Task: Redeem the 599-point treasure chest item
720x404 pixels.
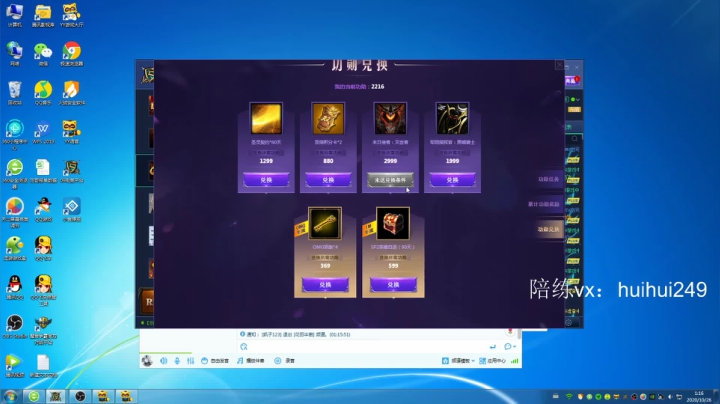Action: click(x=393, y=285)
